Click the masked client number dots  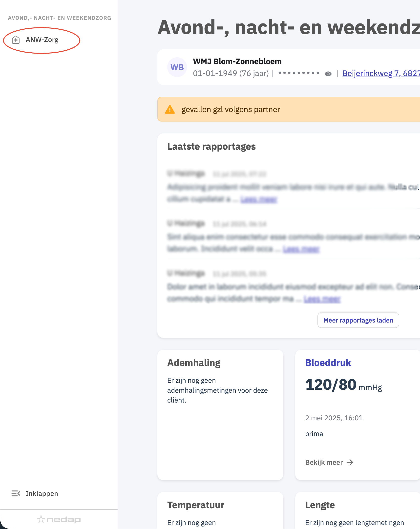click(299, 73)
